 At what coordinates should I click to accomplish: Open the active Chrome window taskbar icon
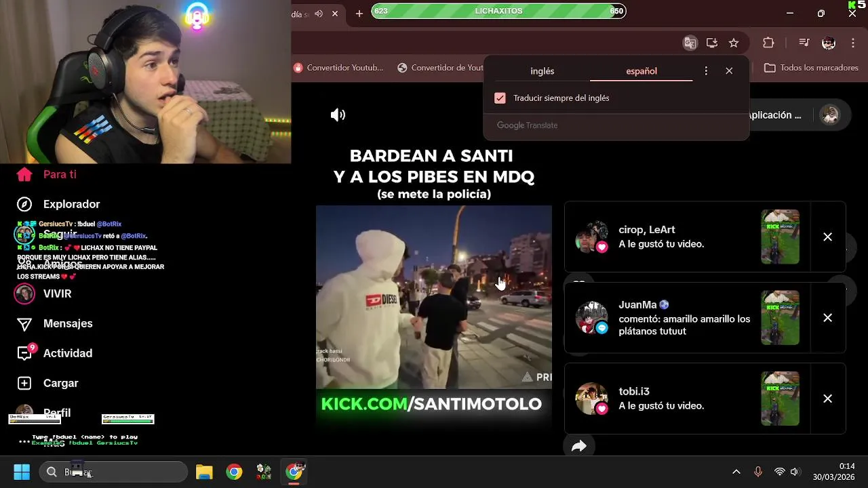(x=294, y=472)
